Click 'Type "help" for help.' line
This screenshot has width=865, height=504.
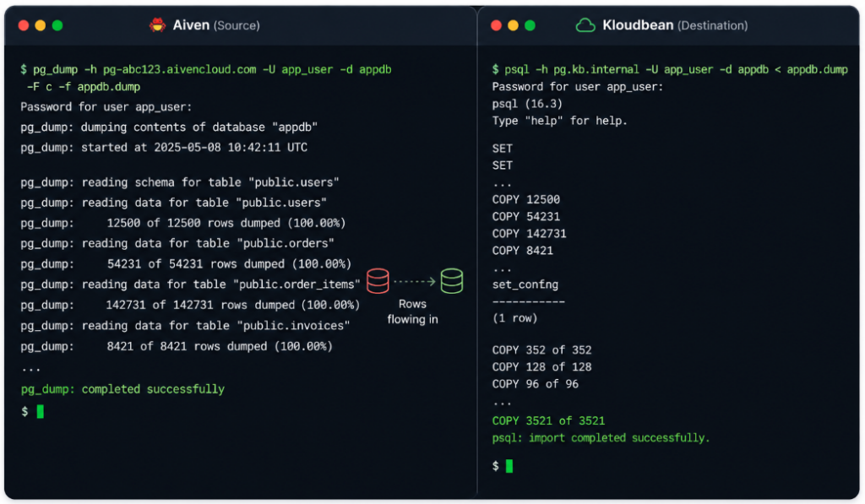click(560, 121)
